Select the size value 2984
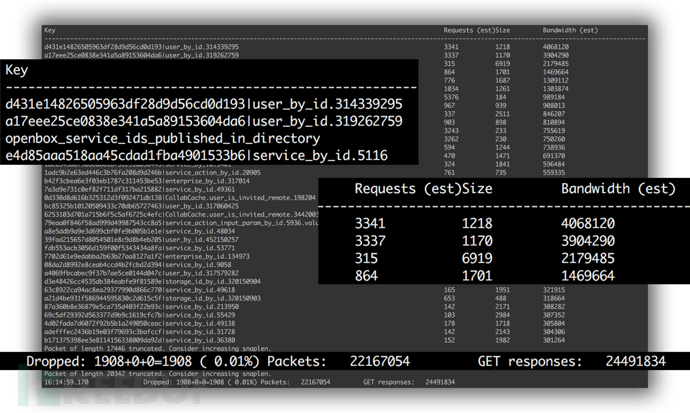 coord(503,315)
